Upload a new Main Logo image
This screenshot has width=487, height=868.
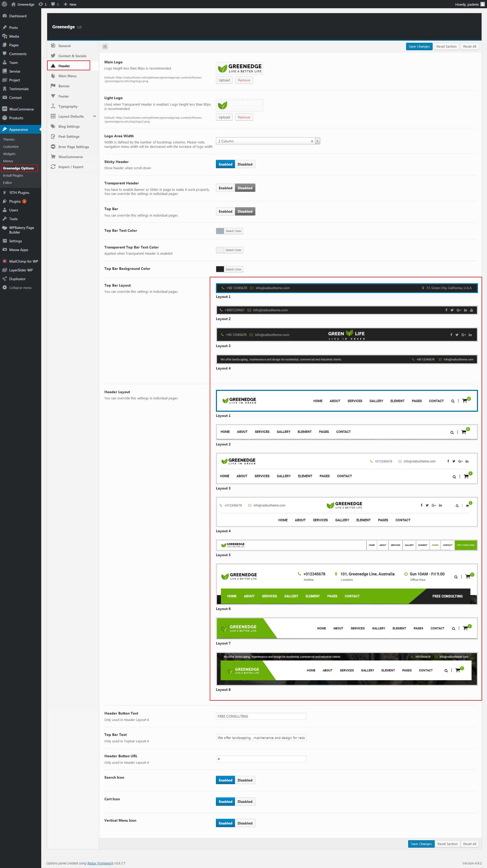coord(224,80)
